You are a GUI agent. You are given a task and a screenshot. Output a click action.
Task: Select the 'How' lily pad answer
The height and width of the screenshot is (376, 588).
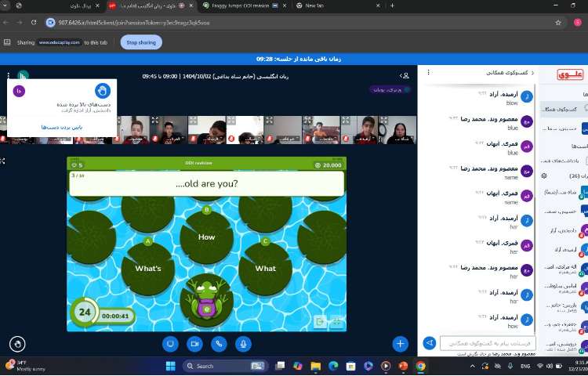[206, 237]
